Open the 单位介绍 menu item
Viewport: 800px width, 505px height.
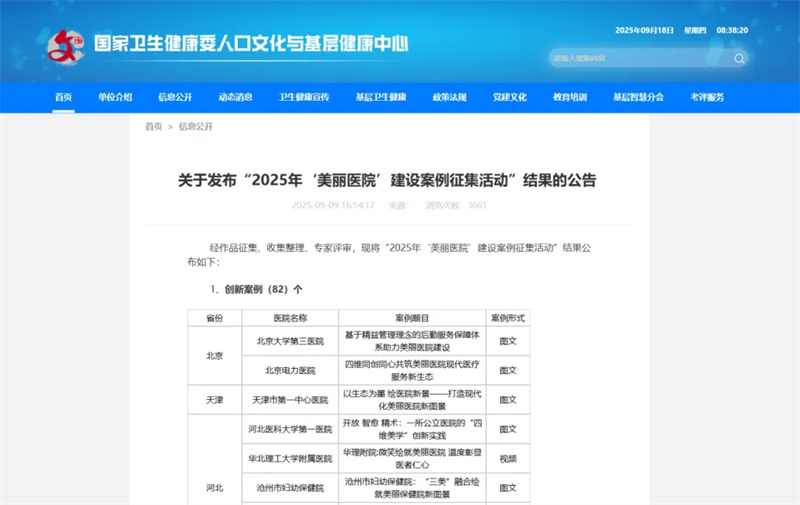point(115,97)
